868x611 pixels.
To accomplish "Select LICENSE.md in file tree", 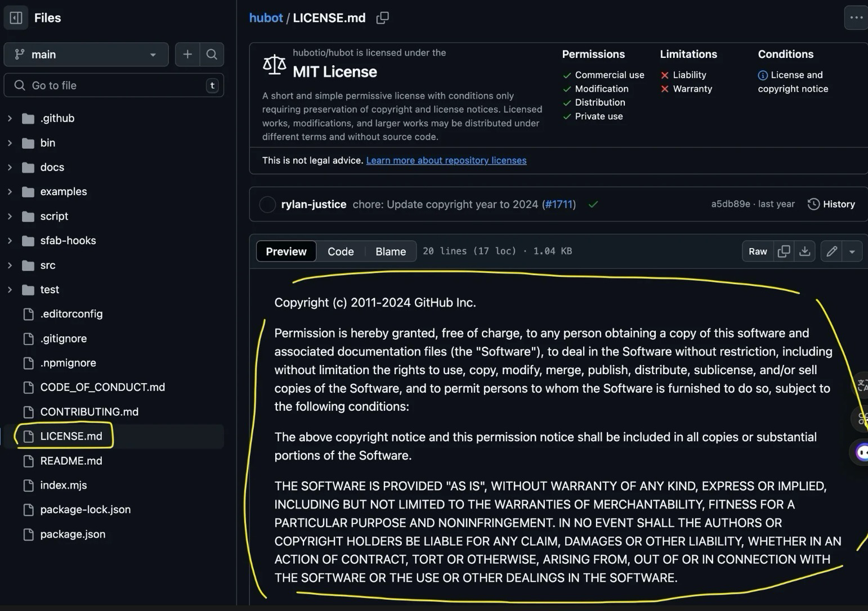I will 71,436.
